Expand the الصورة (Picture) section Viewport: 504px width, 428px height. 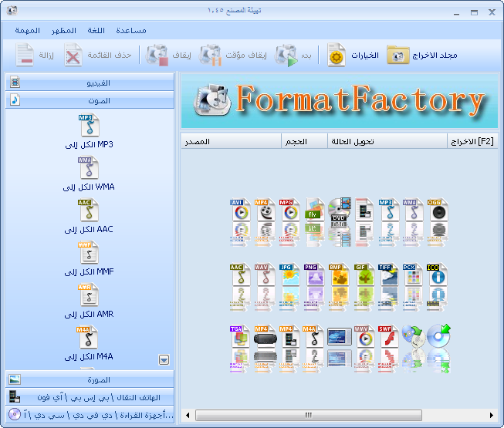click(x=90, y=379)
